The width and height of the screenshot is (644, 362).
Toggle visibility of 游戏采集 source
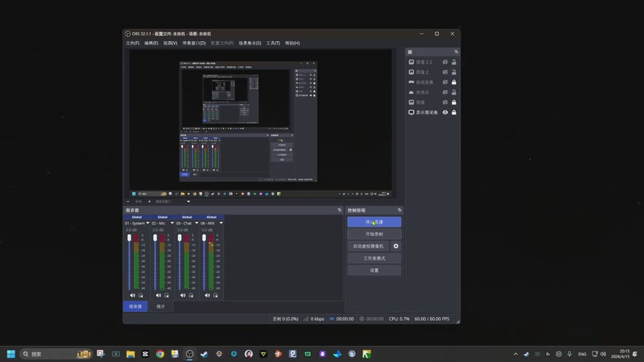click(445, 82)
